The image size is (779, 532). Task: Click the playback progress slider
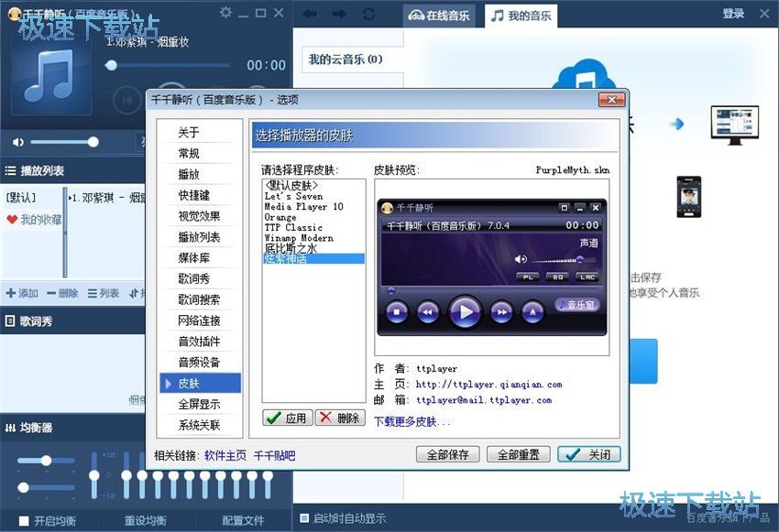point(168,65)
